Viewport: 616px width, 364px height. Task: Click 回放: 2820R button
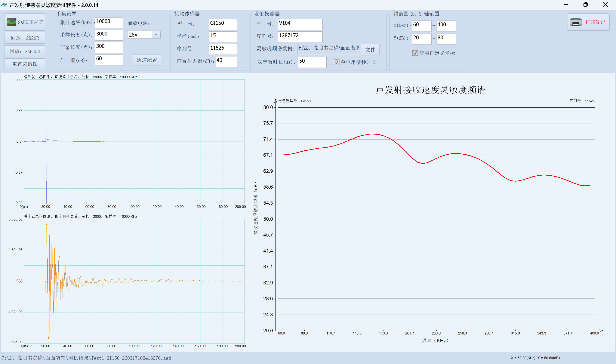pos(25,38)
